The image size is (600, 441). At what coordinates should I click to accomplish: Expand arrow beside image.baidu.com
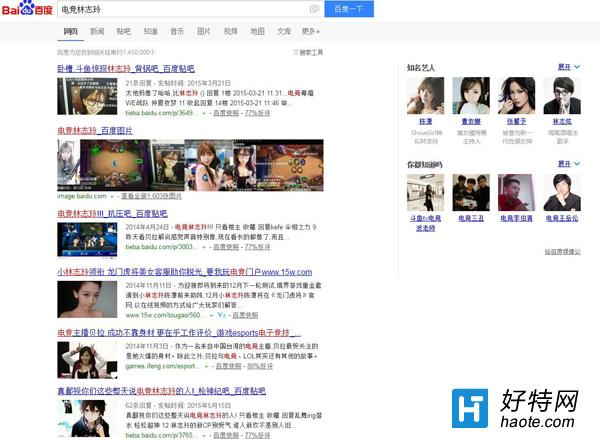coord(112,196)
